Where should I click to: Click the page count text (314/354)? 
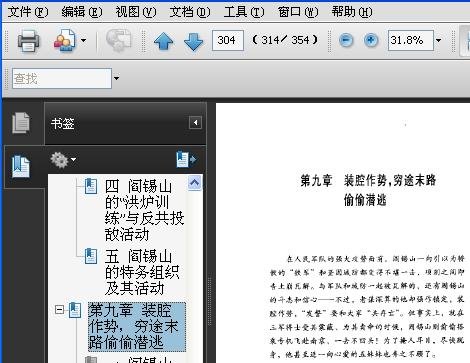click(x=285, y=40)
